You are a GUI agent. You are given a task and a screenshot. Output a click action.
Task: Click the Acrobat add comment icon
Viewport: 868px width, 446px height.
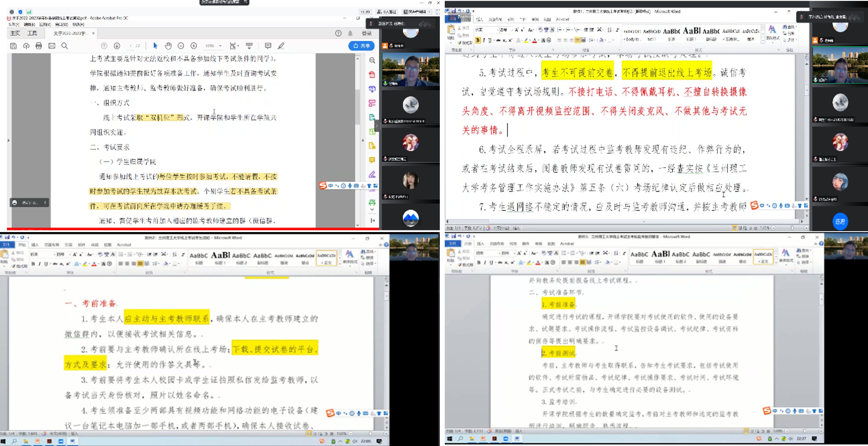(268, 46)
